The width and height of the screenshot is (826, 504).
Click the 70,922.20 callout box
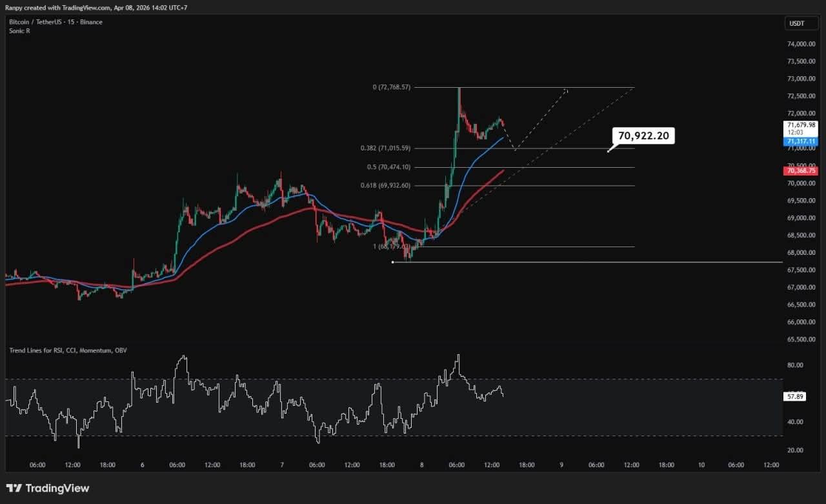coord(643,136)
